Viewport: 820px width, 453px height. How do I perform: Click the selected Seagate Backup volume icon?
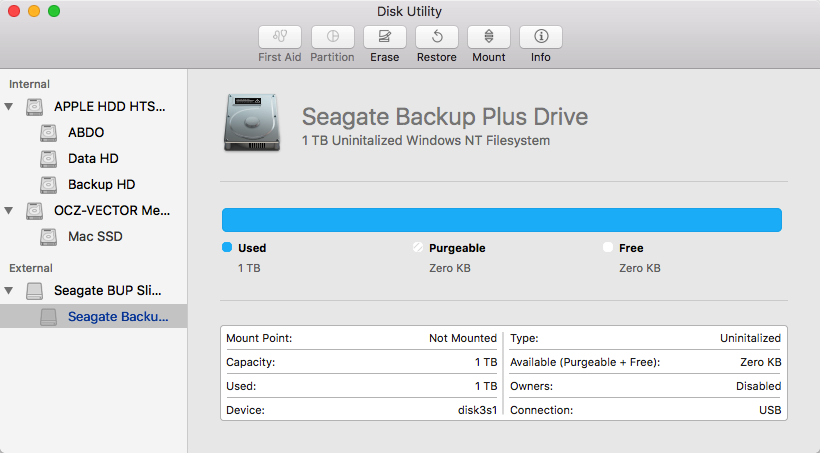tap(49, 317)
